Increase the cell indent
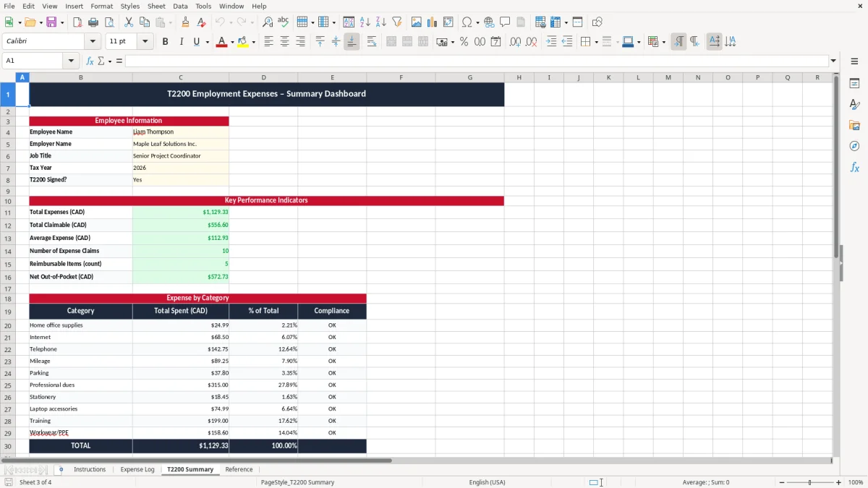This screenshot has height=488, width=868. (551, 42)
